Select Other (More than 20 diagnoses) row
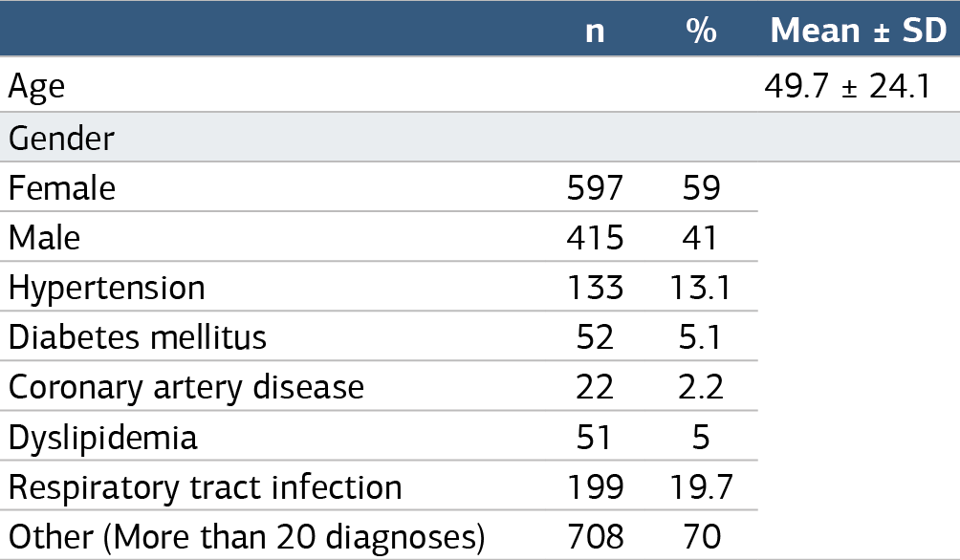960x560 pixels. (379, 536)
